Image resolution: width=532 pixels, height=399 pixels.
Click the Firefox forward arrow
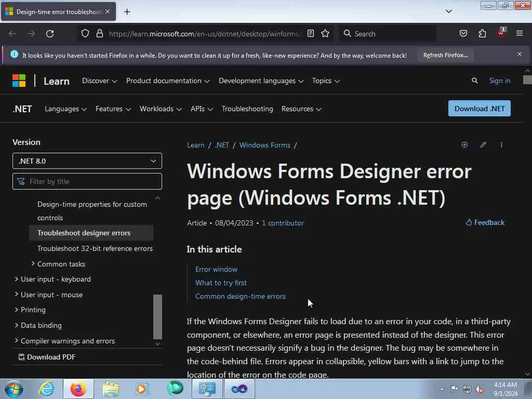[x=31, y=34]
